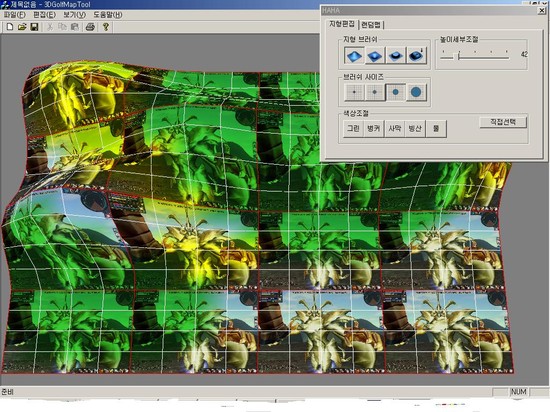Switch to the 지형편집 tab
This screenshot has height=412, width=550.
[x=342, y=24]
